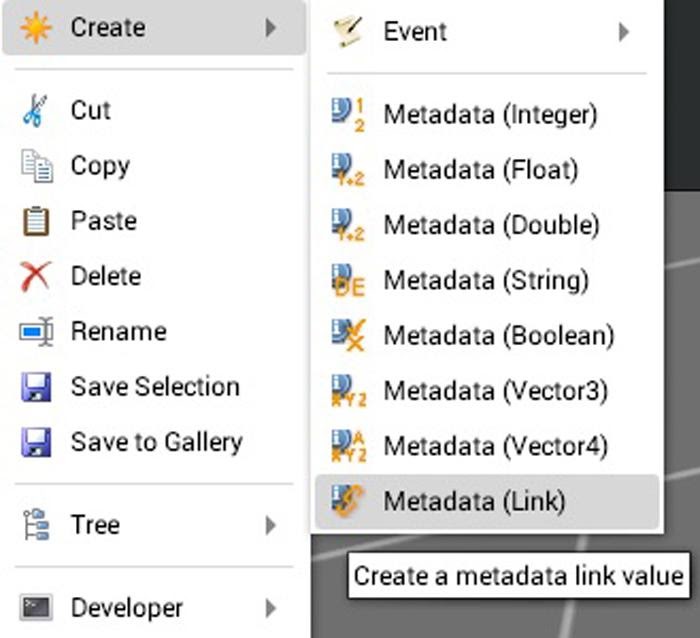Click the floppy disk Save Selection icon

[x=36, y=387]
